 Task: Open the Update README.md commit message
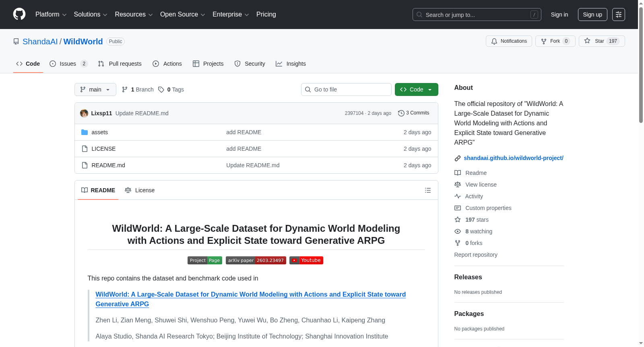pyautogui.click(x=142, y=113)
